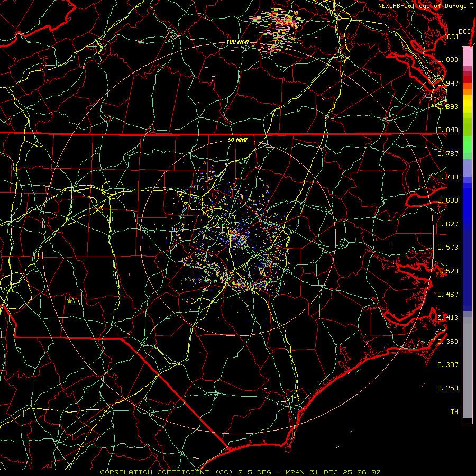
Task: Click the '0.947' color scale value
Action: tap(448, 83)
